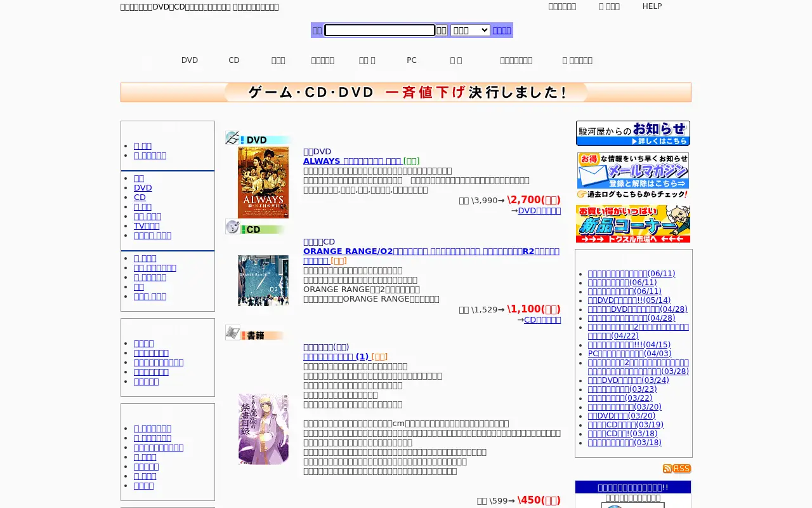Select PC in the top navigation bar

[412, 60]
